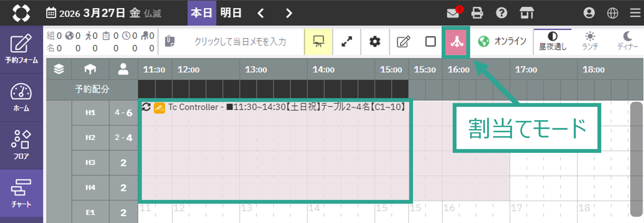Toggle the square checkbox icon in toolbar

tap(430, 41)
